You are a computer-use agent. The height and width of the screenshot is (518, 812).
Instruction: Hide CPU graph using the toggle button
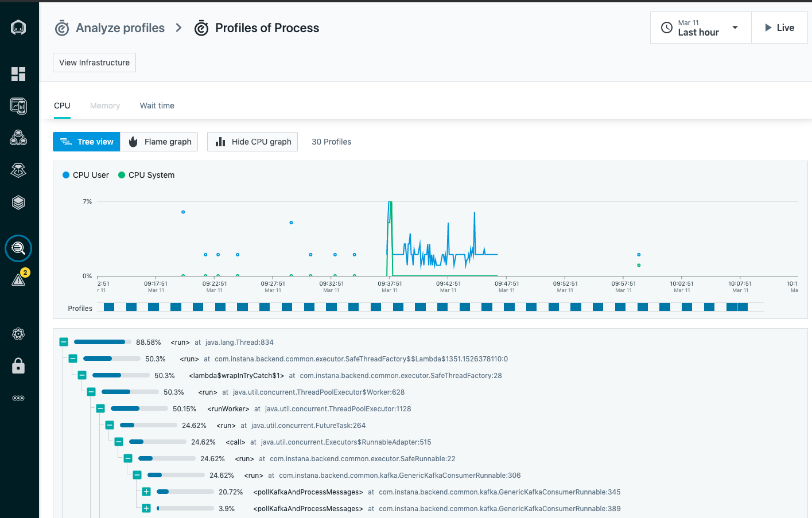(252, 142)
